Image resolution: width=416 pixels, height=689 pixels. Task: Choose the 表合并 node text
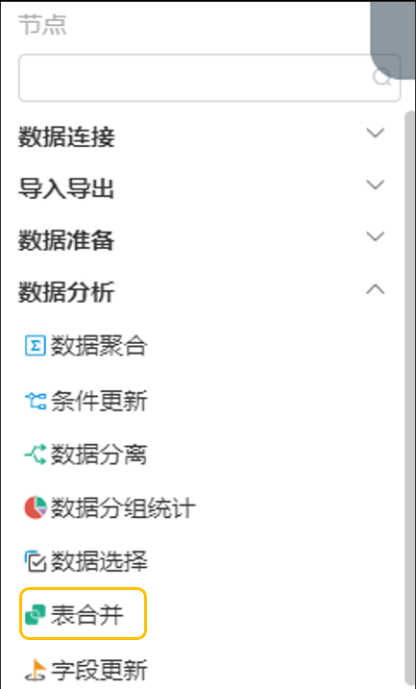(x=87, y=614)
